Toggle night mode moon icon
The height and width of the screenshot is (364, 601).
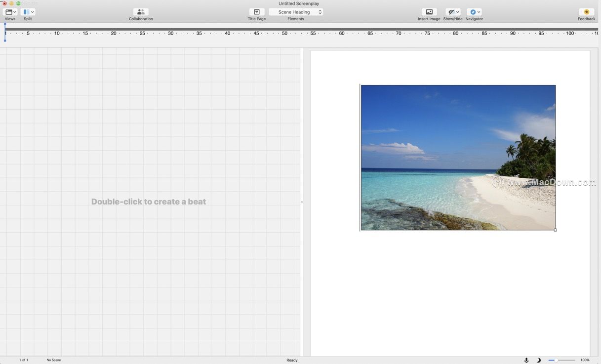coord(539,360)
